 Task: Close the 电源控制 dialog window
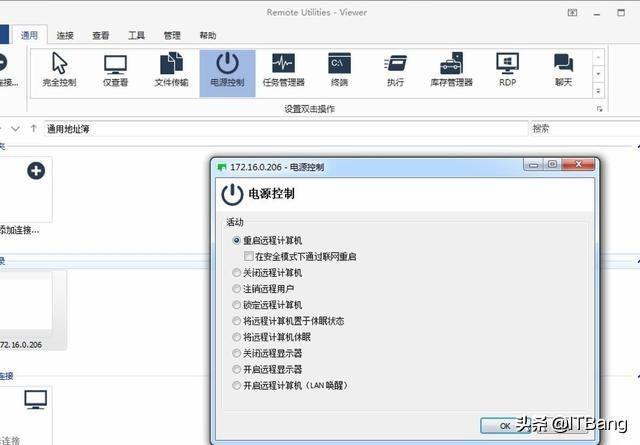click(578, 165)
